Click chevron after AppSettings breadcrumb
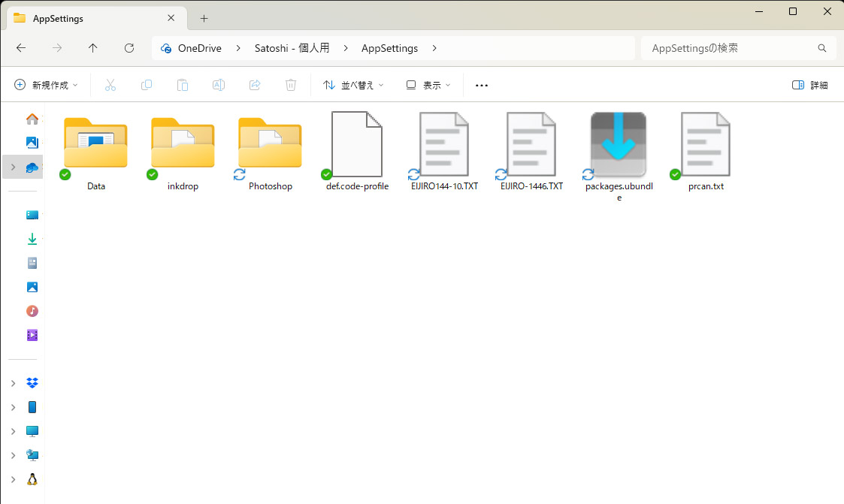 coord(434,48)
